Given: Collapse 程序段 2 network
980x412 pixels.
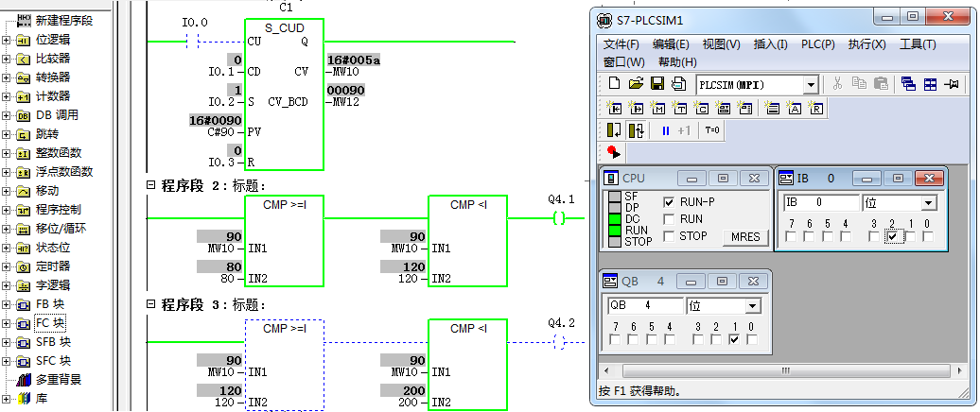Looking at the screenshot, I should [x=150, y=185].
